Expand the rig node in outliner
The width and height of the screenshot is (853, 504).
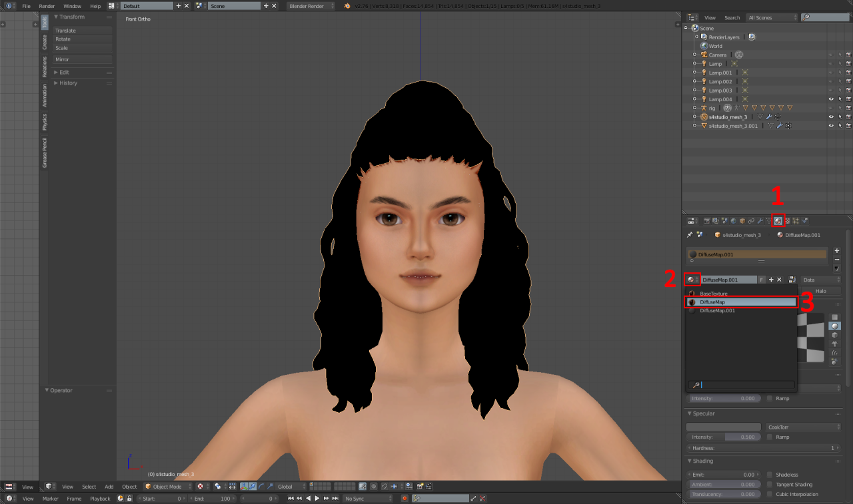(x=694, y=108)
